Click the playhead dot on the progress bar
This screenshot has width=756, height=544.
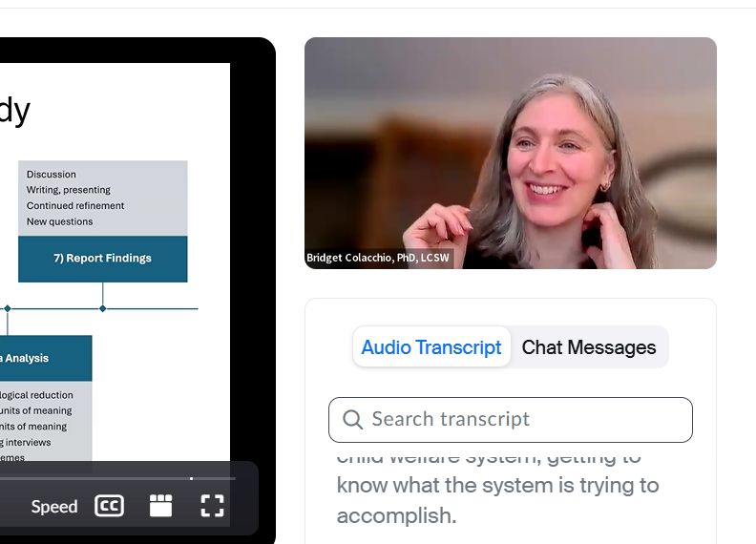pyautogui.click(x=192, y=478)
